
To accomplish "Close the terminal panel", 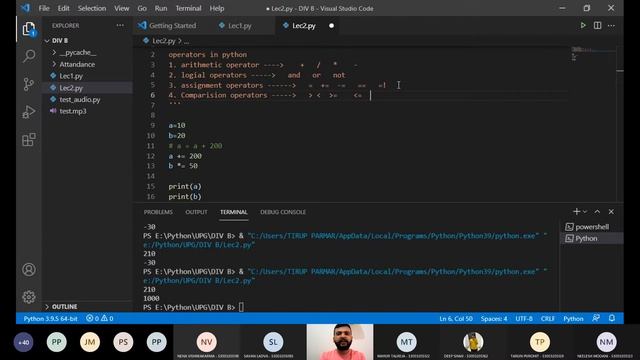I will click(x=611, y=211).
